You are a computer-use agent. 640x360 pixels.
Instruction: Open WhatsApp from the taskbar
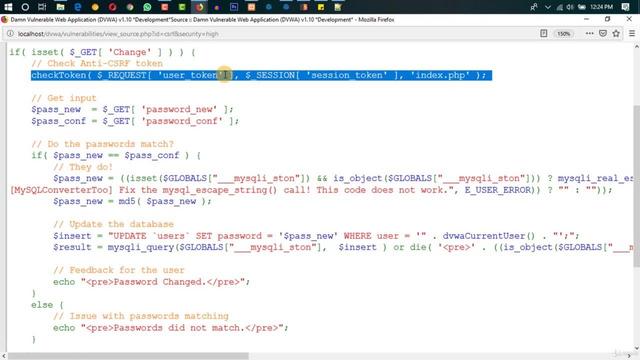point(147,7)
